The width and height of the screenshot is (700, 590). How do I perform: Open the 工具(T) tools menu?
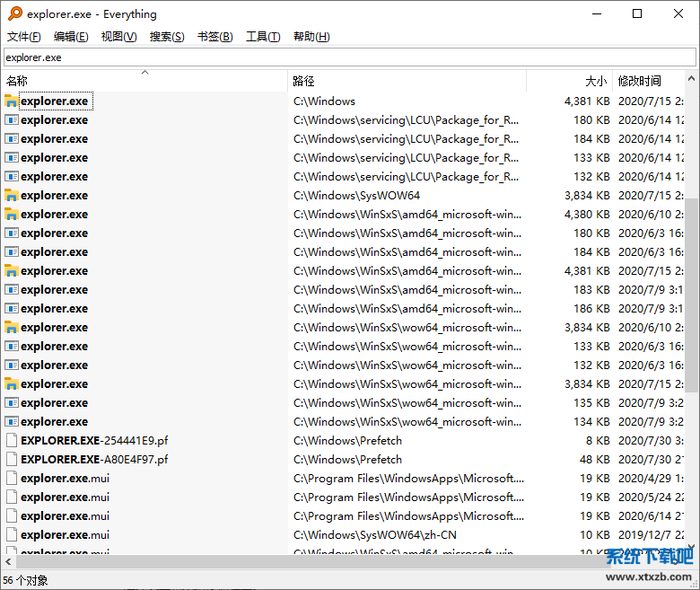[263, 37]
